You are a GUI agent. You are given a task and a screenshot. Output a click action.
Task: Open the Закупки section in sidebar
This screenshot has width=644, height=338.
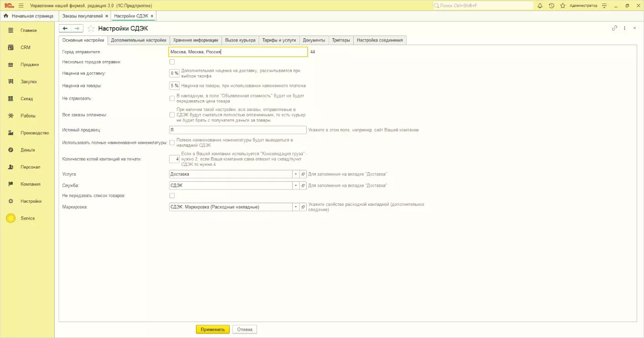point(27,82)
